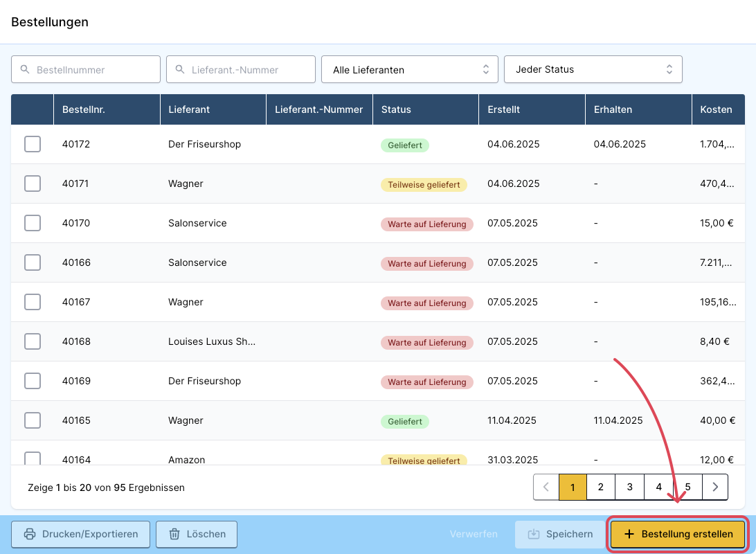
Task: Open the Alle Lieferanten dropdown
Action: (x=410, y=69)
